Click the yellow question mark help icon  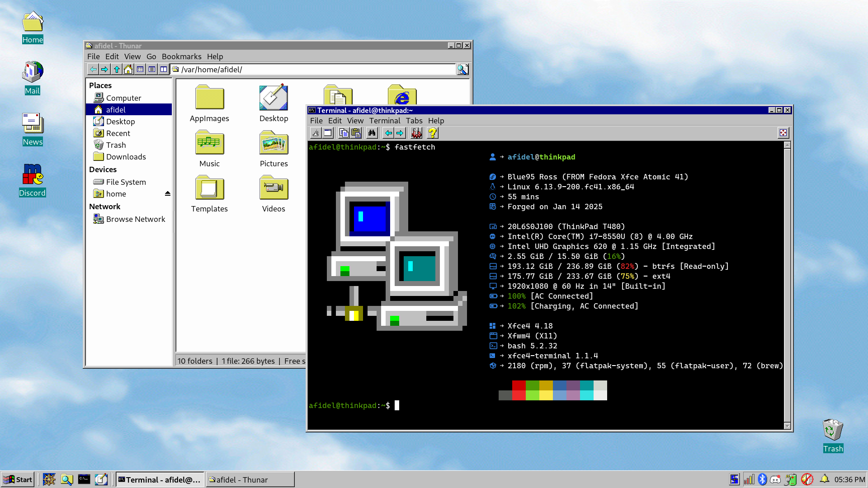pos(433,133)
